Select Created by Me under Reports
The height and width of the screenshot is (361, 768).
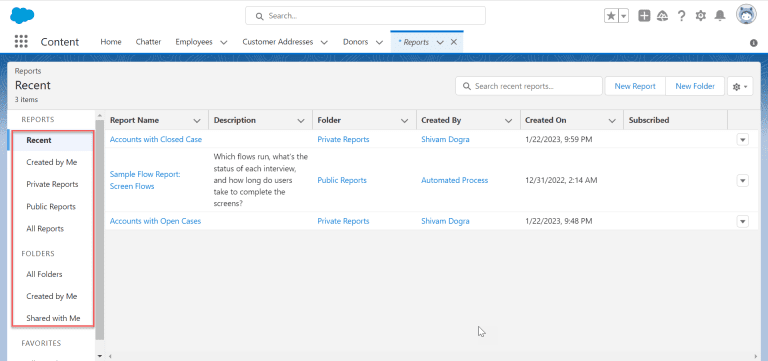click(52, 162)
